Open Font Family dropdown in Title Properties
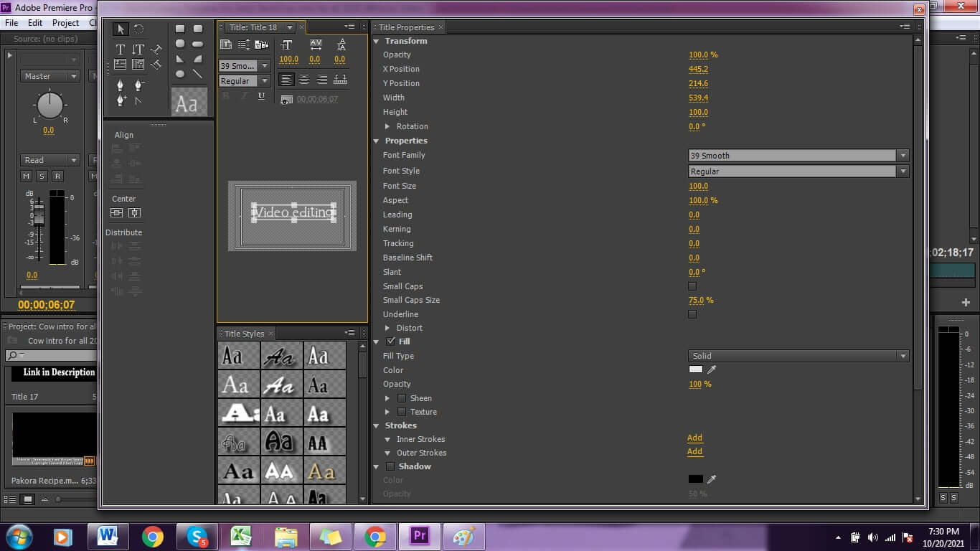 tap(798, 156)
